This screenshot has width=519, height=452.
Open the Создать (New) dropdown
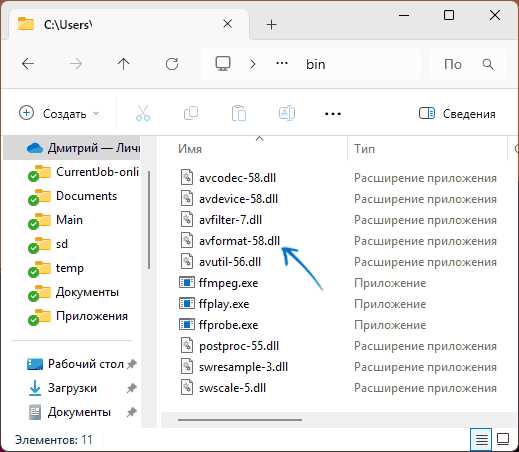[59, 114]
